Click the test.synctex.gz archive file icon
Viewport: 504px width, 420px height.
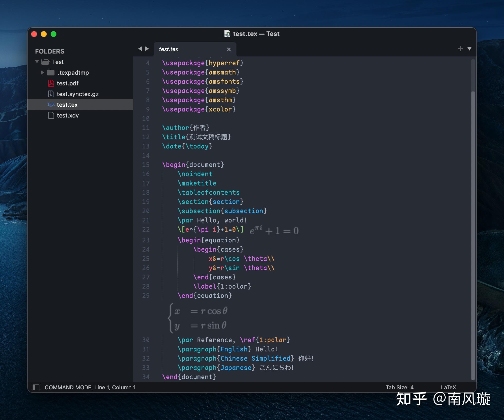pyautogui.click(x=51, y=94)
